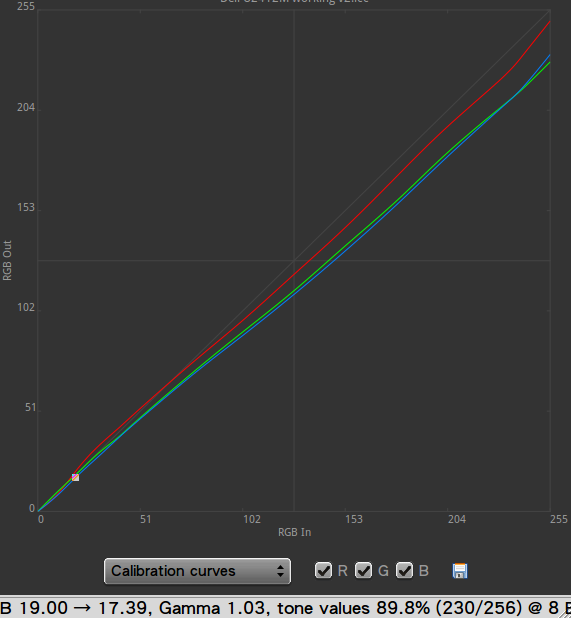Click the curve marker point near origin
571x618 pixels.
click(x=75, y=477)
